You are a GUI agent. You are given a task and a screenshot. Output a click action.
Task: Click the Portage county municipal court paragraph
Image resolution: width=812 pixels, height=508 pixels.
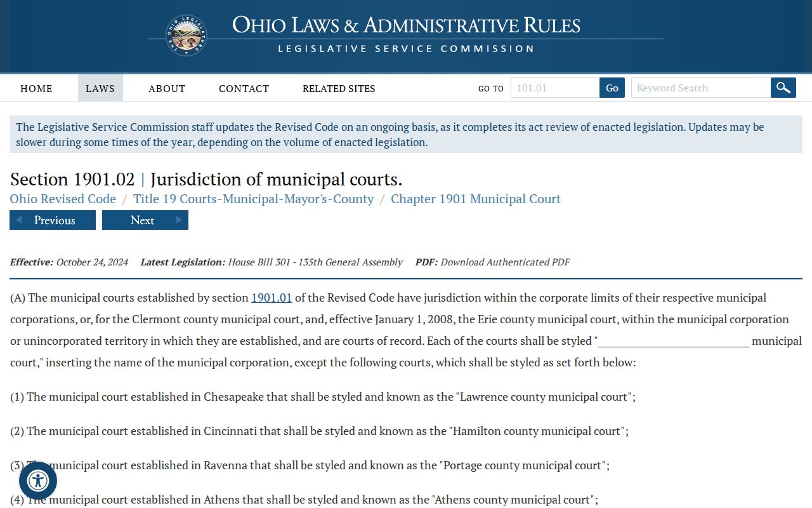pyautogui.click(x=310, y=465)
